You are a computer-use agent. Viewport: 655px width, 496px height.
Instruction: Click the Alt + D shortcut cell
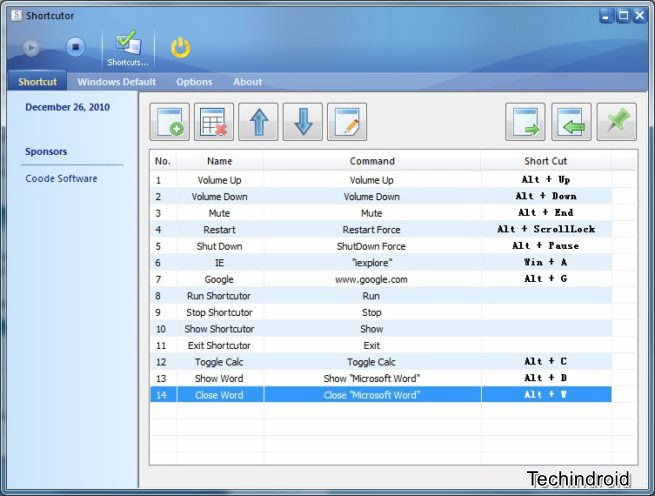pyautogui.click(x=546, y=378)
